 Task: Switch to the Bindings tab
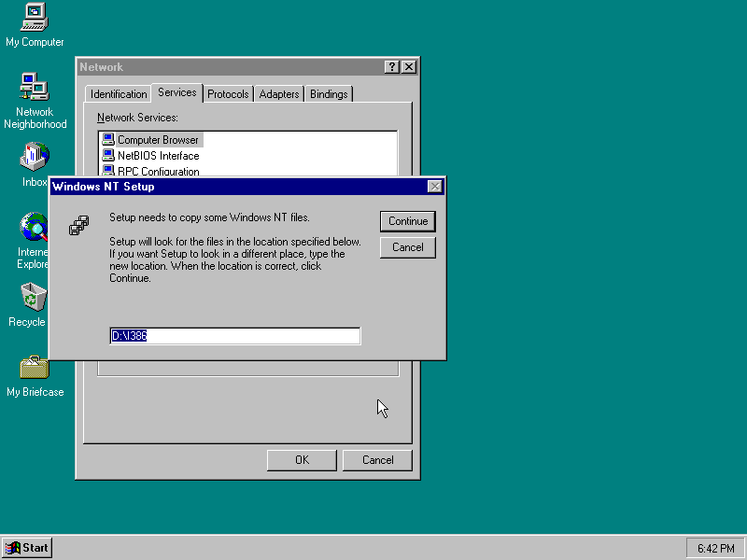coord(329,94)
